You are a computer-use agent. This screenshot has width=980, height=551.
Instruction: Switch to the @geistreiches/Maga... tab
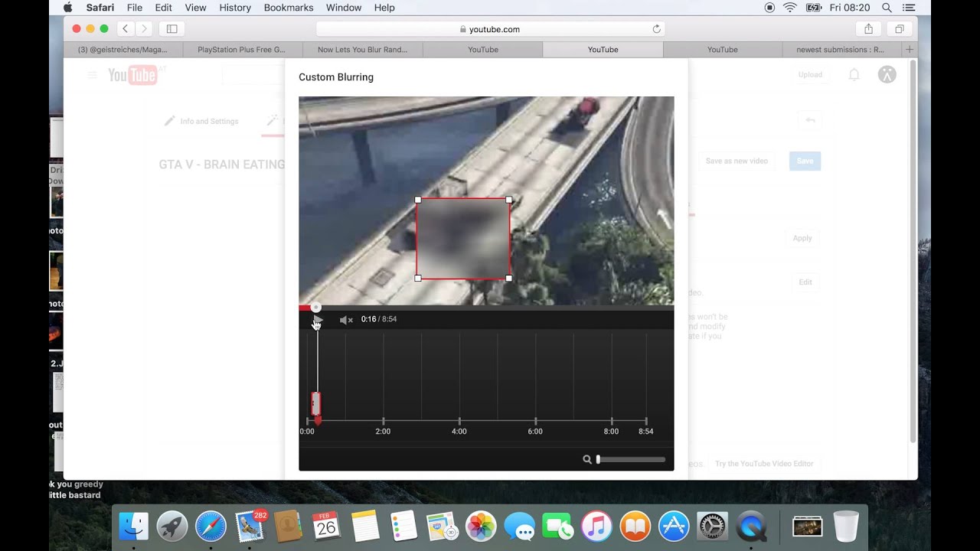pyautogui.click(x=122, y=50)
